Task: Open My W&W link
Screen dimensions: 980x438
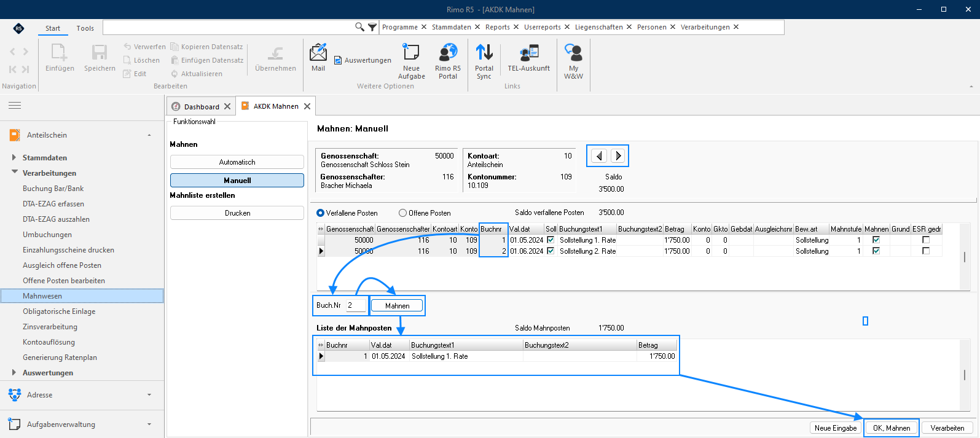Action: point(573,61)
